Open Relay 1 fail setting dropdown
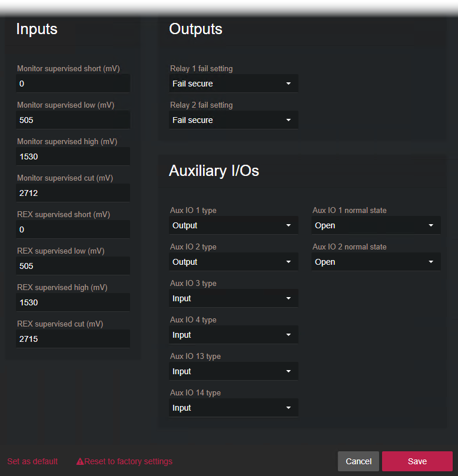The image size is (458, 476). tap(233, 84)
